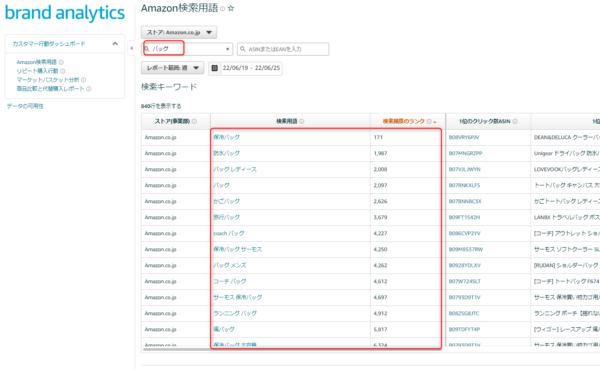Viewport: 600px width, 369px height.
Task: Open ASIN link B086CVP2YV
Action: (465, 233)
